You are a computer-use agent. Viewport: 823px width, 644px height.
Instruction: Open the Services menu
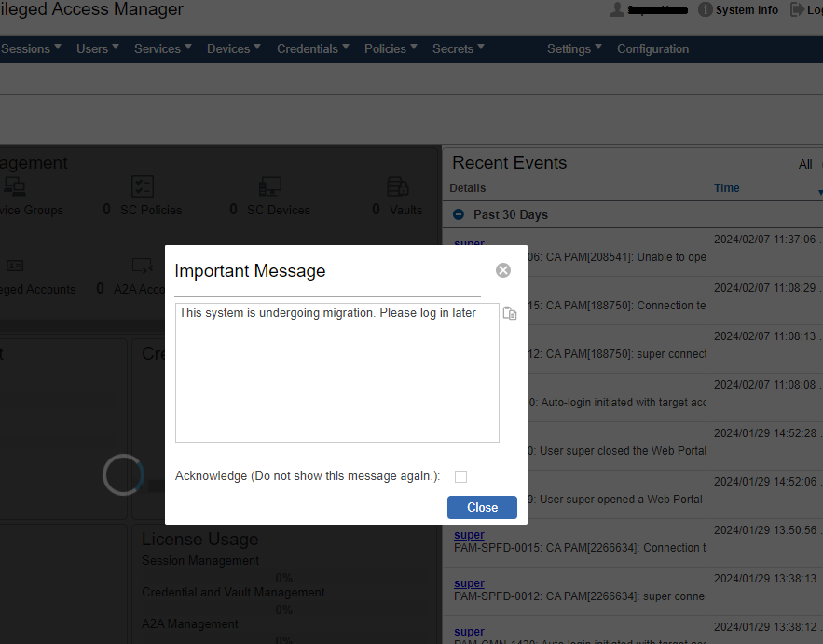163,48
